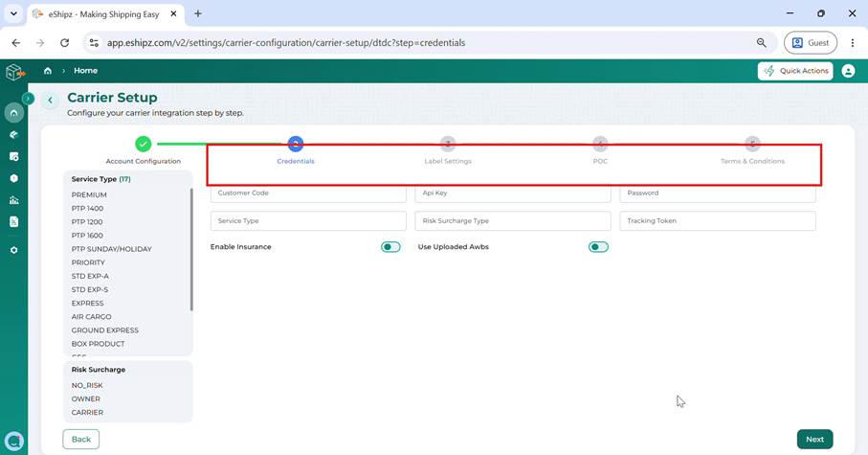Click the Api Key input field

(513, 193)
